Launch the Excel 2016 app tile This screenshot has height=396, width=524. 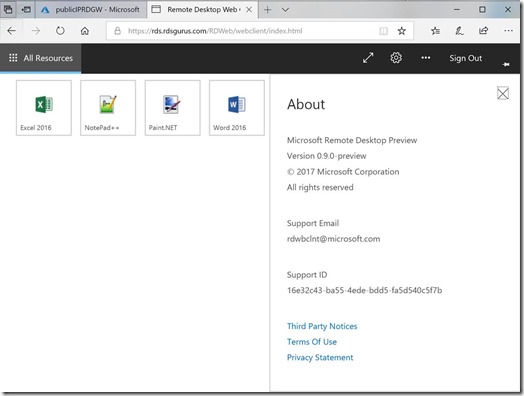pyautogui.click(x=44, y=108)
